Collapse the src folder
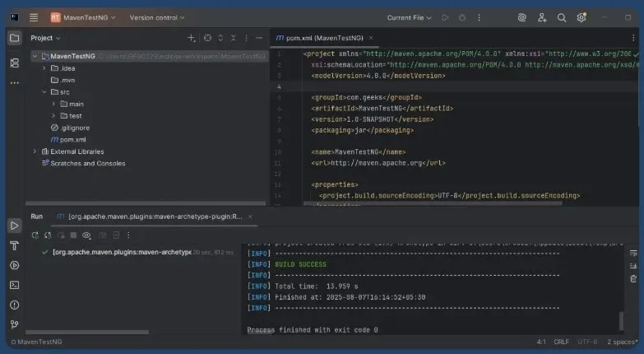This screenshot has height=354, width=644. [44, 92]
